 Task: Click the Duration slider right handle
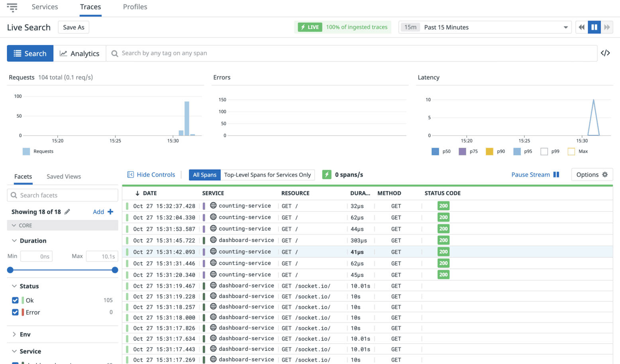(x=115, y=270)
